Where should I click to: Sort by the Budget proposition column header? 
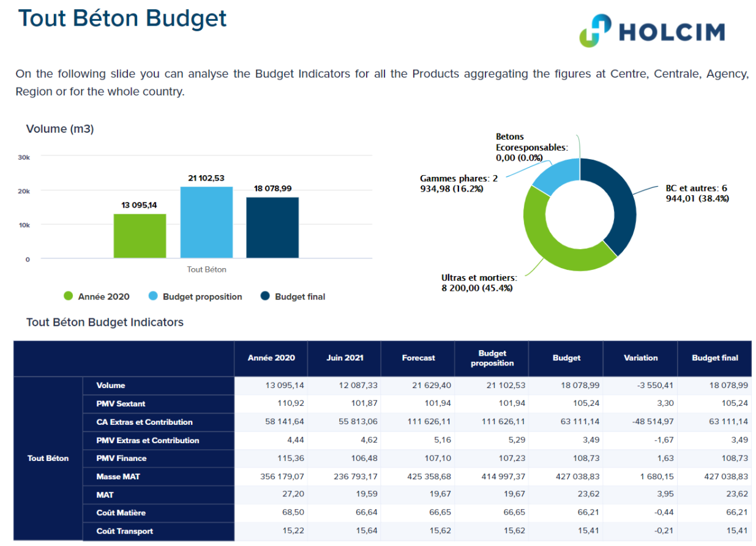point(492,358)
